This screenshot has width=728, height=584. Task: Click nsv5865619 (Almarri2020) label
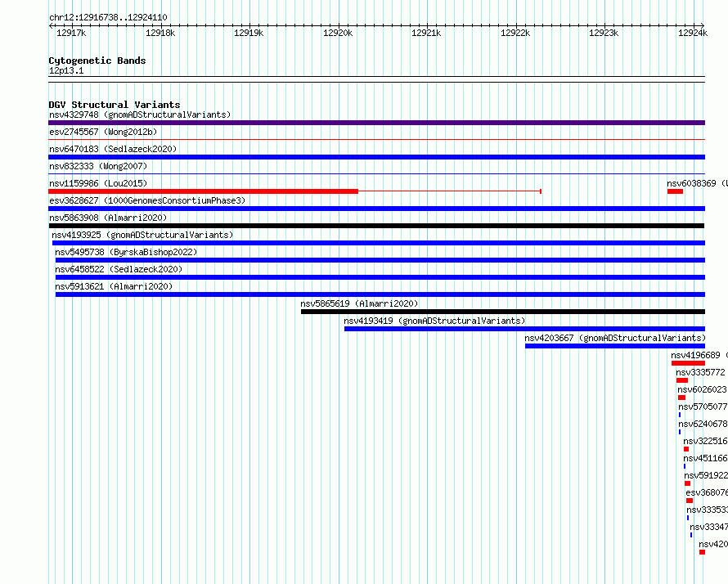click(359, 303)
